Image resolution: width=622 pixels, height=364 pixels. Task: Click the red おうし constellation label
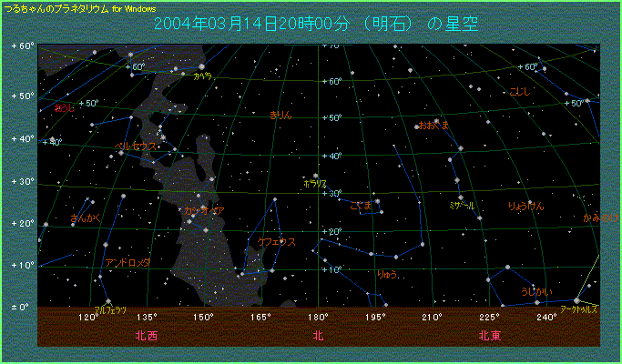pos(64,107)
